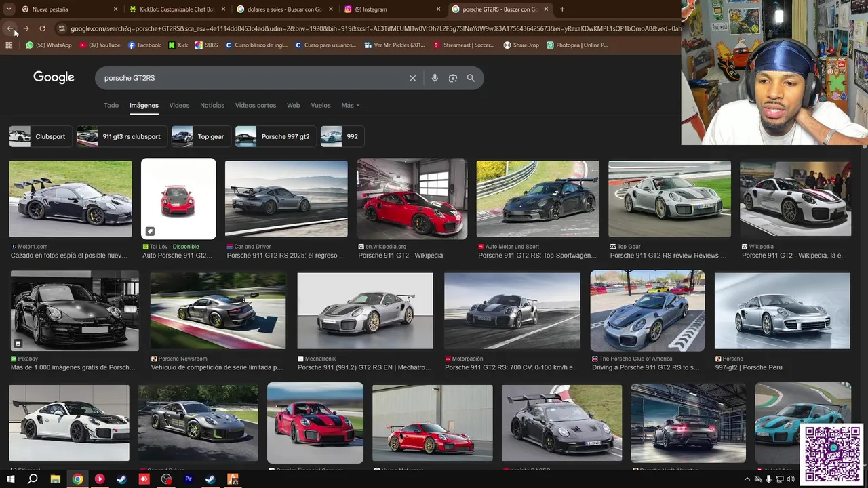Open Adobe Premiere Pro from taskbar
868x488 pixels.
[189, 479]
